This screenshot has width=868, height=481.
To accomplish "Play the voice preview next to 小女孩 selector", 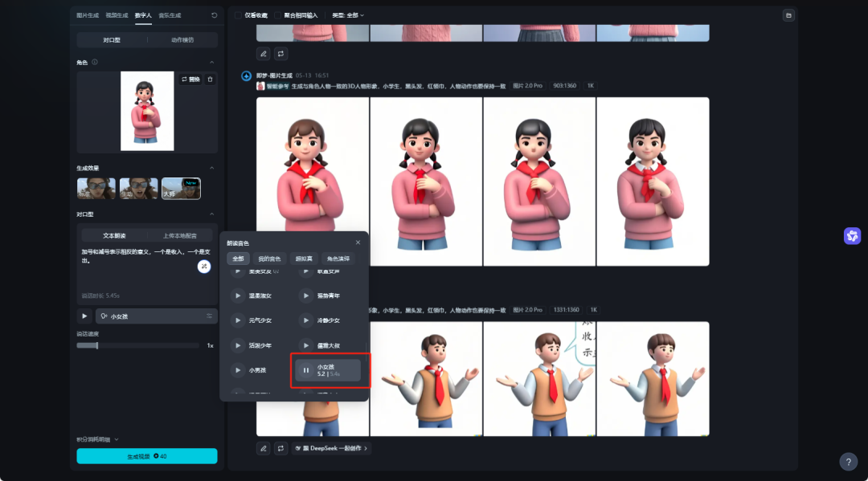I will 84,316.
